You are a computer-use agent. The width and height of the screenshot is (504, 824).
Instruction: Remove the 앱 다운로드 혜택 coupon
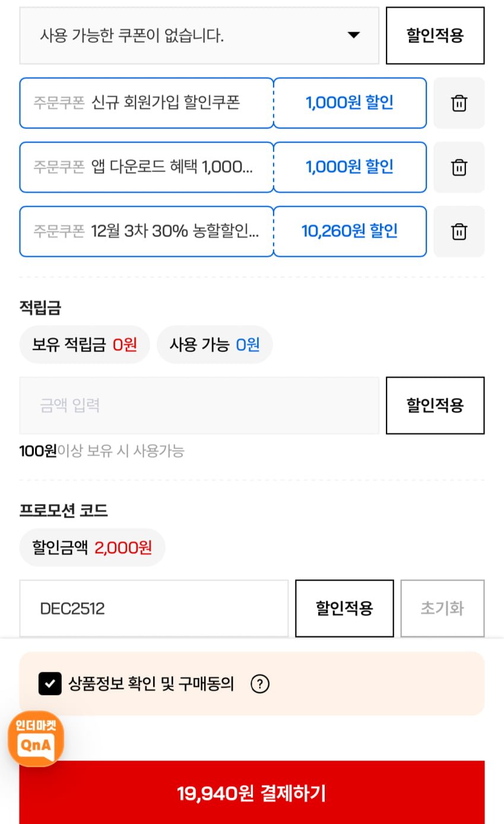click(x=459, y=167)
